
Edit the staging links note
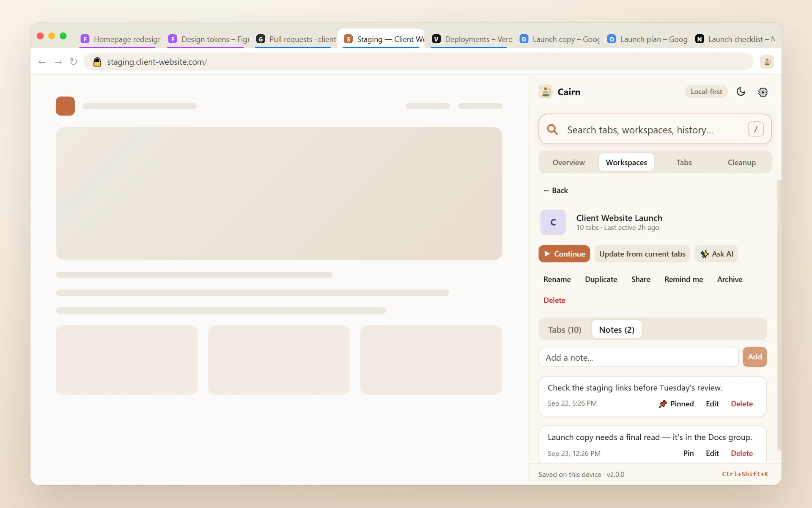click(712, 404)
